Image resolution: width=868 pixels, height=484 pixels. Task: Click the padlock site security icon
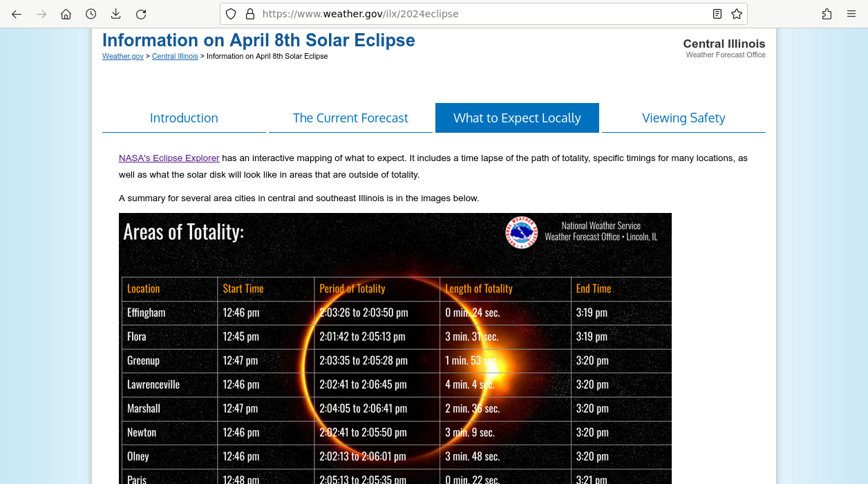pos(250,14)
